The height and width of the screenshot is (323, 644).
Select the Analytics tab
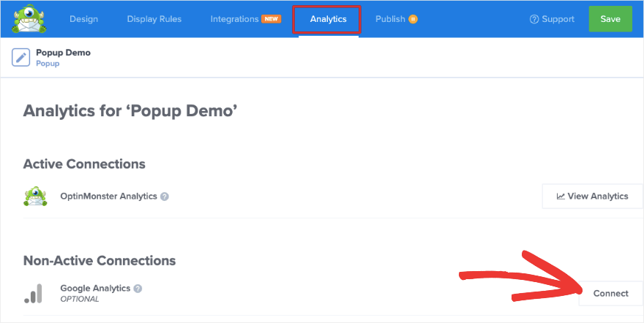pyautogui.click(x=328, y=19)
